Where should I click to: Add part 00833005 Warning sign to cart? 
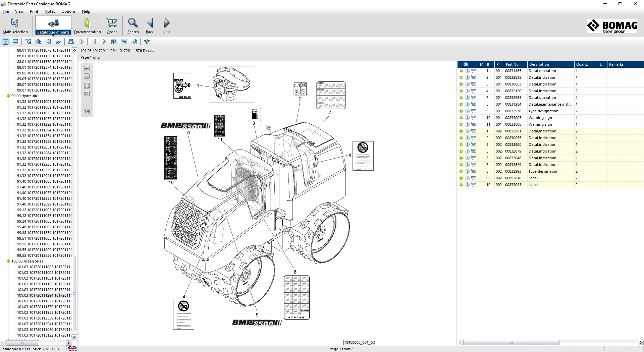pyautogui.click(x=473, y=118)
